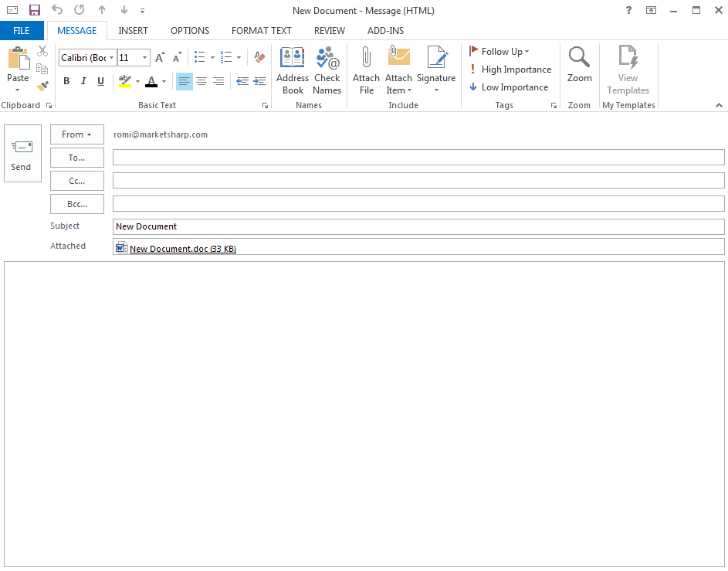
Task: Switch to the REVIEW tab
Action: [330, 31]
